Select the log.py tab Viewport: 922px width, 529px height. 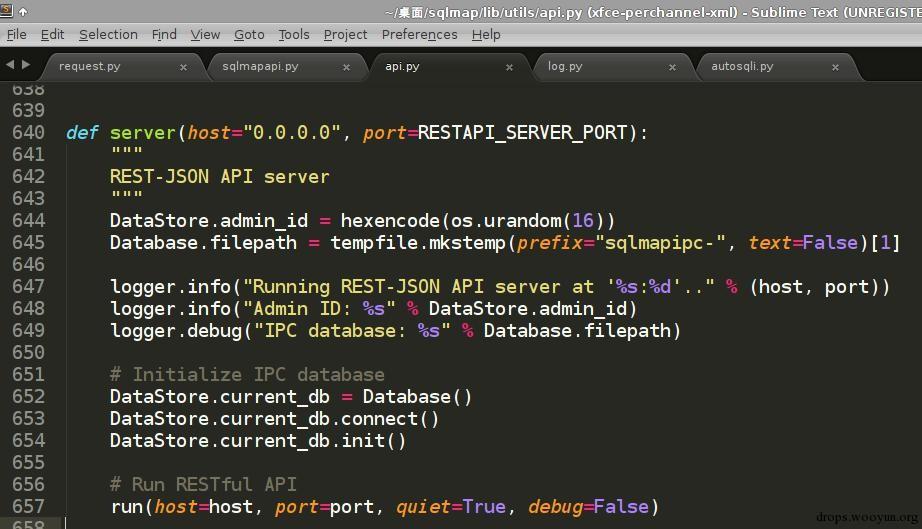pyautogui.click(x=565, y=67)
